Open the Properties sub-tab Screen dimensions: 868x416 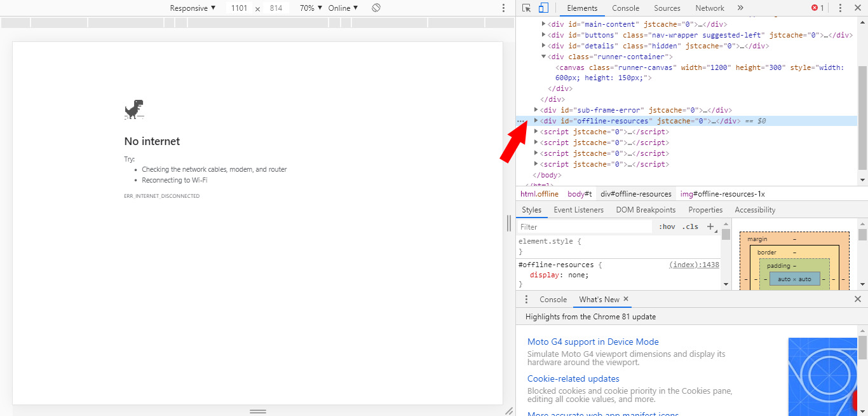click(705, 210)
